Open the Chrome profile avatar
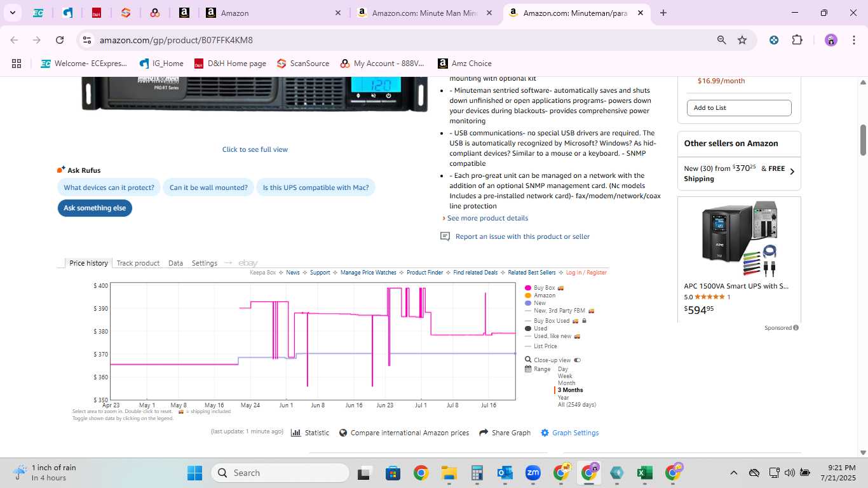This screenshot has width=868, height=488. tap(831, 40)
